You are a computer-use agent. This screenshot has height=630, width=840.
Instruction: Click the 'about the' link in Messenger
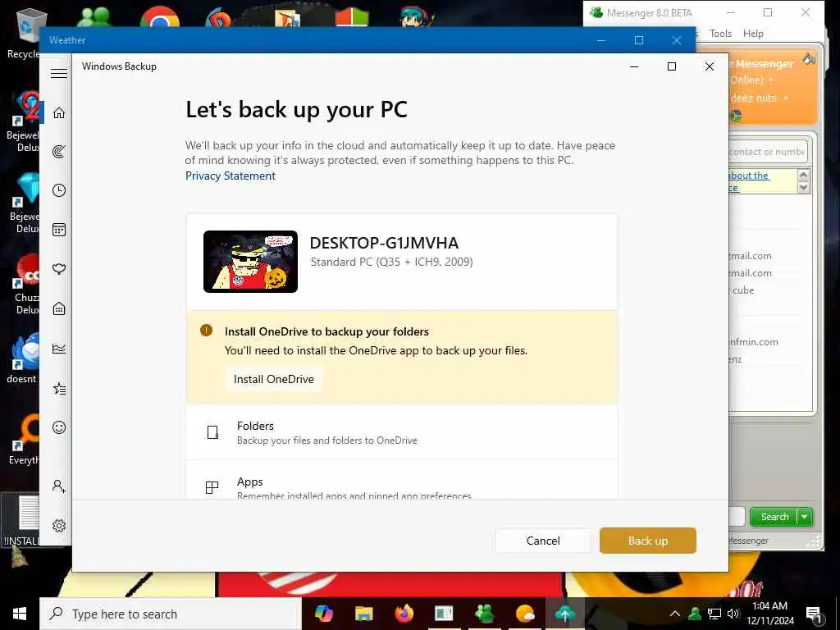pos(749,176)
